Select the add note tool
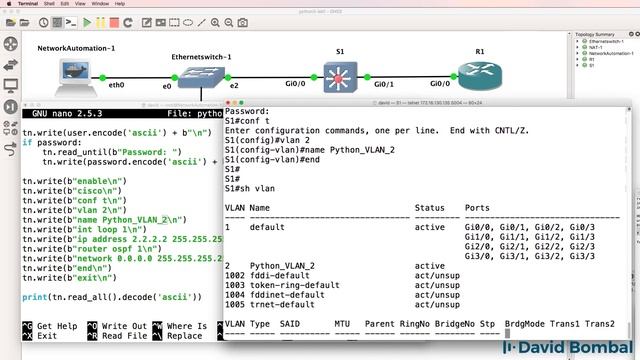640x360 pixels. (x=147, y=22)
